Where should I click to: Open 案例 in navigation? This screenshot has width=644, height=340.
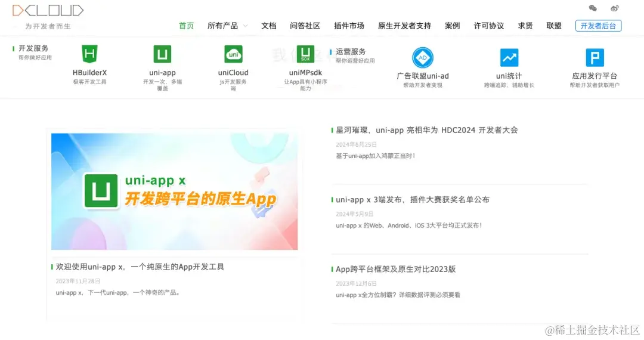coord(452,26)
